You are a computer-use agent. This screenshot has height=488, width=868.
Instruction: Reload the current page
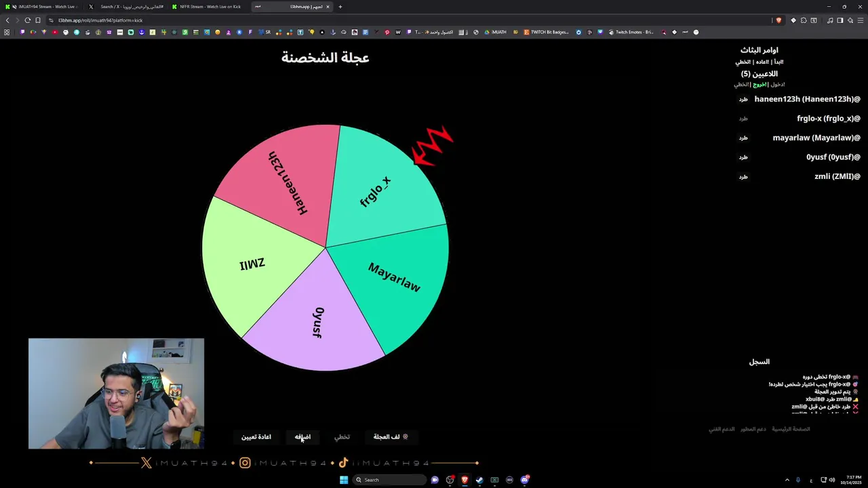(x=28, y=20)
